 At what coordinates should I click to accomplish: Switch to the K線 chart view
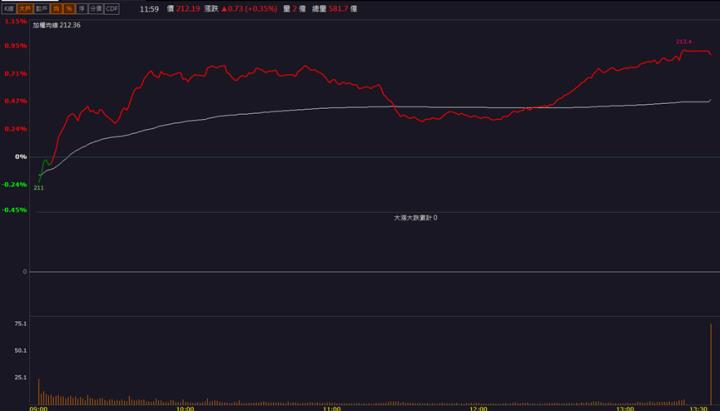coord(8,8)
